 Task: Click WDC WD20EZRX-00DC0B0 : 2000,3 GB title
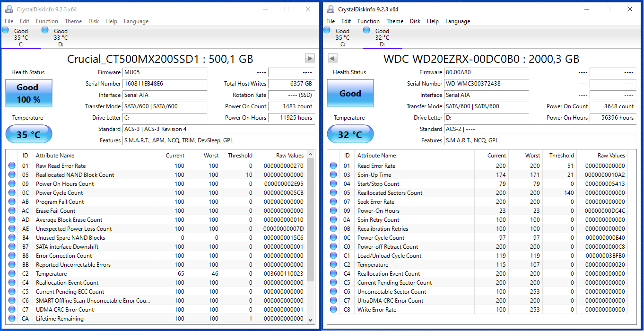click(481, 59)
